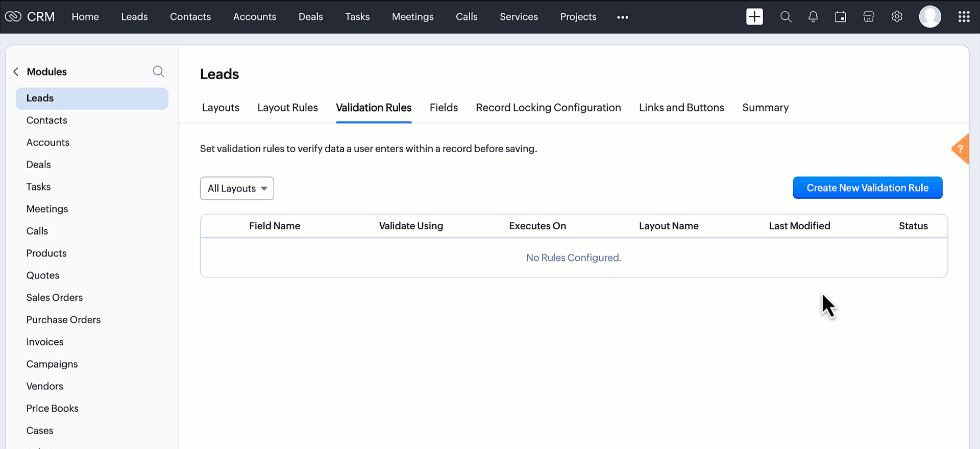Click Create New Validation Rule button
Screen dimensions: 980x449
click(867, 188)
